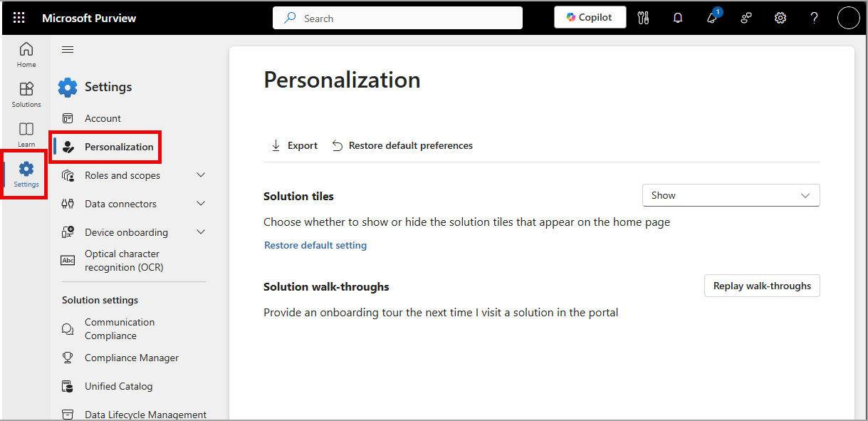Click the Unified Catalog icon
868x421 pixels.
pyautogui.click(x=68, y=386)
